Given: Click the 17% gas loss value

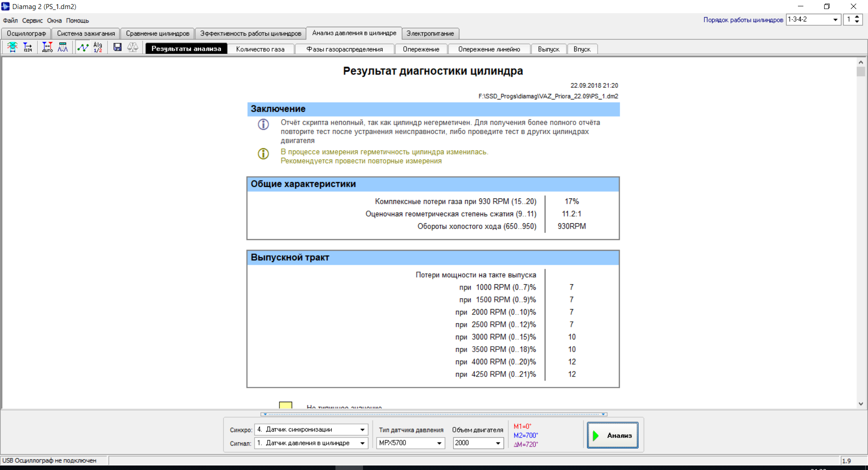Looking at the screenshot, I should (571, 202).
